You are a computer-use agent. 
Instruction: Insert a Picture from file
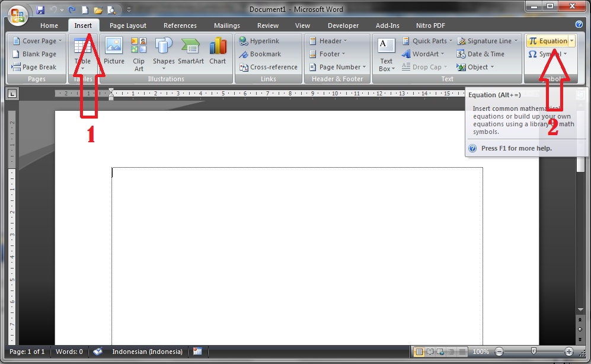(114, 51)
